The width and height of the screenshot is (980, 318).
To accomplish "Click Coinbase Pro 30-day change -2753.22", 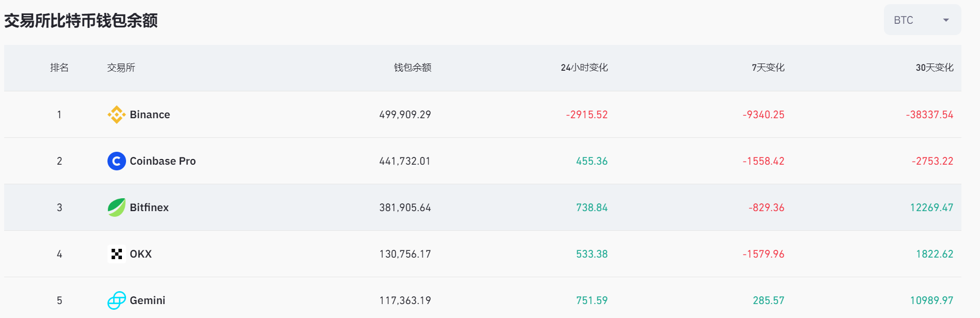I will click(932, 161).
